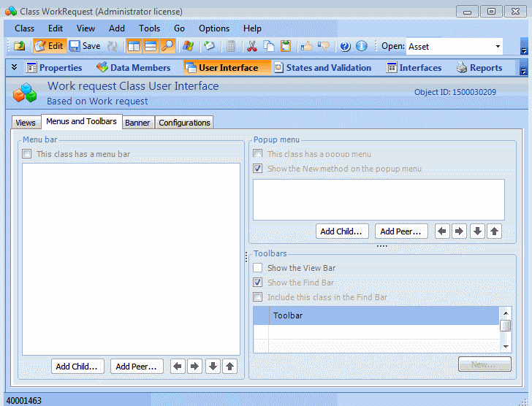The width and height of the screenshot is (532, 406).
Task: Copy with the two-pages icon
Action: pos(269,46)
